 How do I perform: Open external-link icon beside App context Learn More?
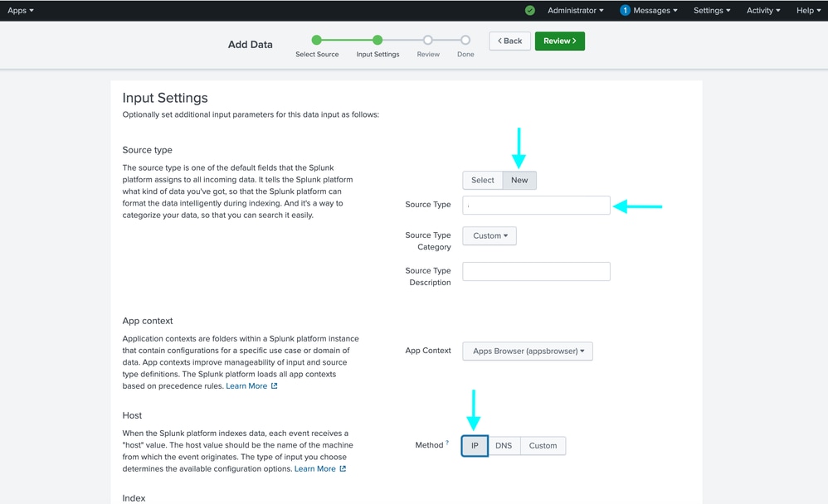click(274, 385)
